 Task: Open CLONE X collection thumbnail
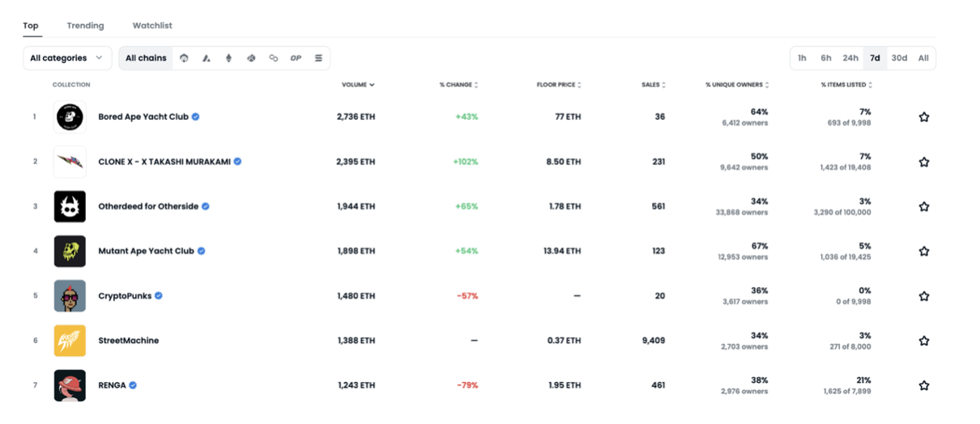[70, 162]
